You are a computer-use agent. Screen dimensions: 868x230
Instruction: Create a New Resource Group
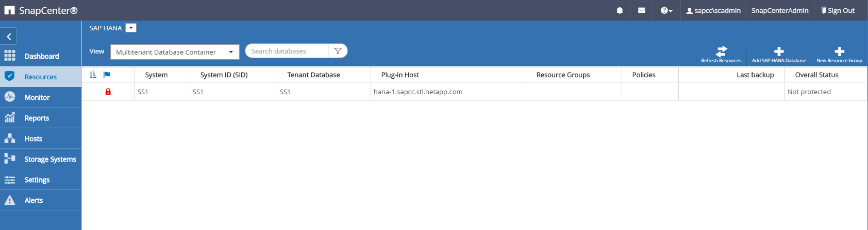[x=839, y=54]
